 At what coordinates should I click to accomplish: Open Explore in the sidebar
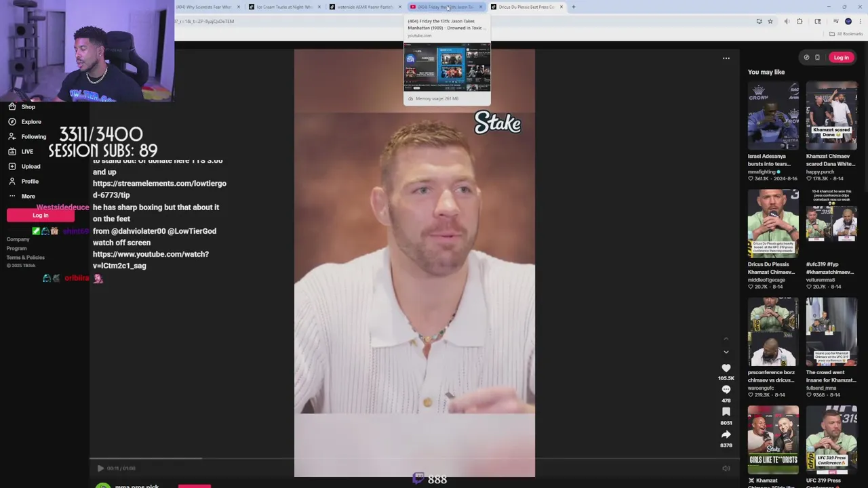coord(31,122)
